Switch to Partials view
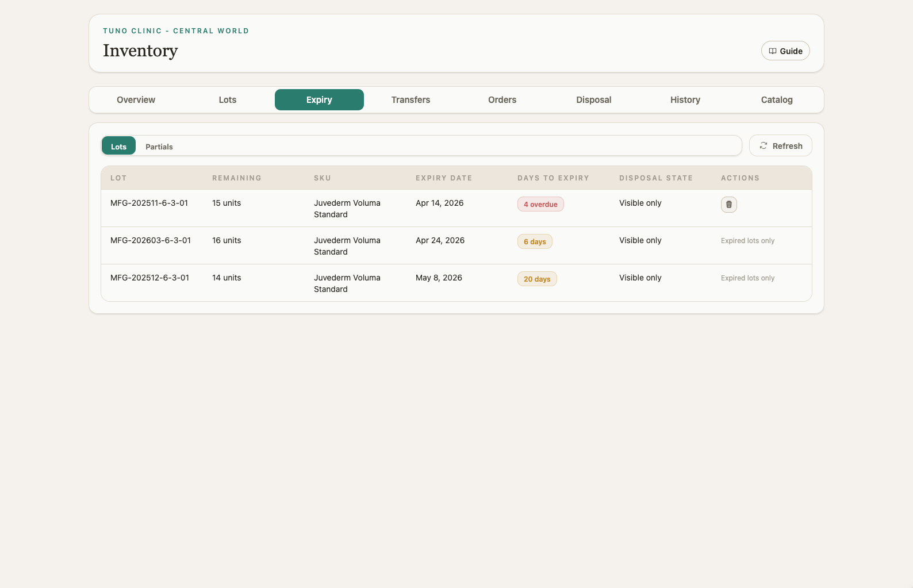 click(x=159, y=147)
